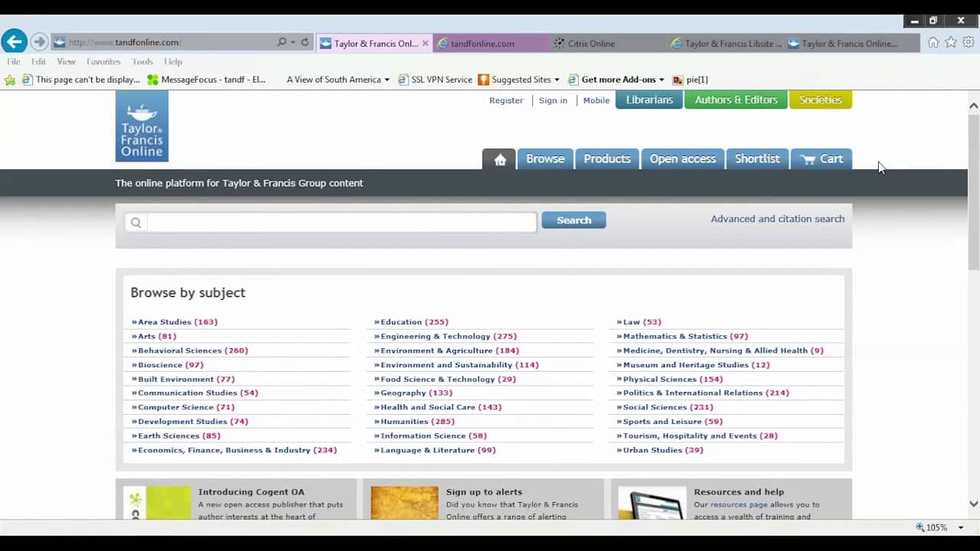Switch to the Citrix Online tab
980x551 pixels.
tap(608, 44)
